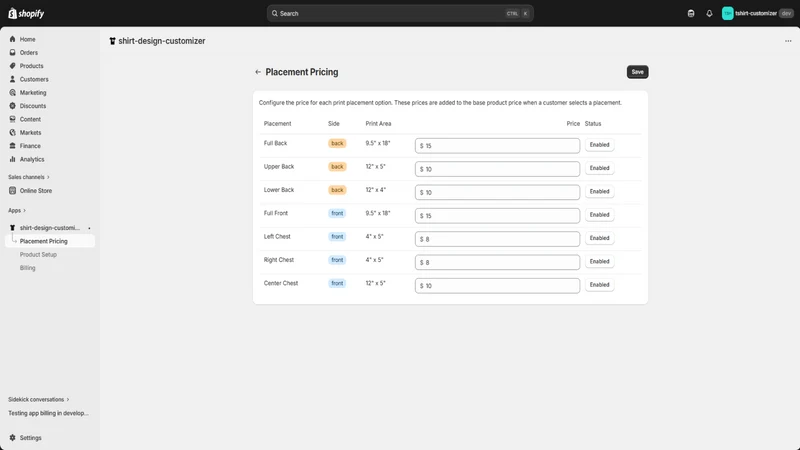
Task: Click the Analytics bar chart icon
Action: [12, 159]
